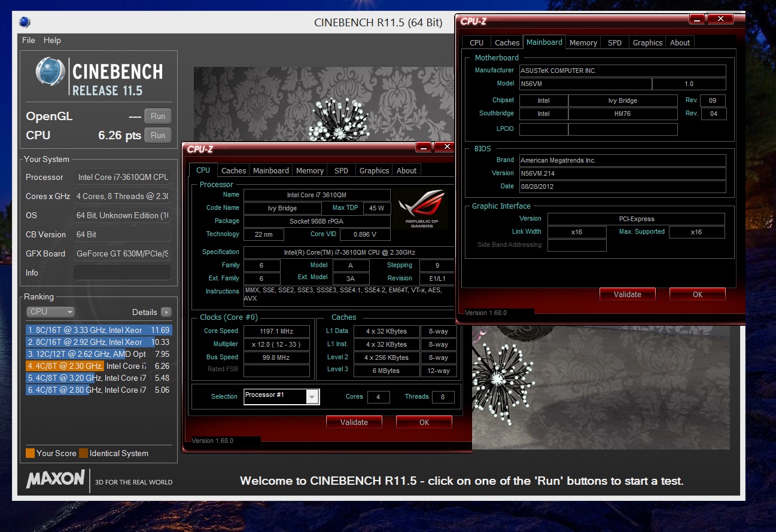Switch to Graphics tab in front CPU-Z
The image size is (776, 532).
374,170
